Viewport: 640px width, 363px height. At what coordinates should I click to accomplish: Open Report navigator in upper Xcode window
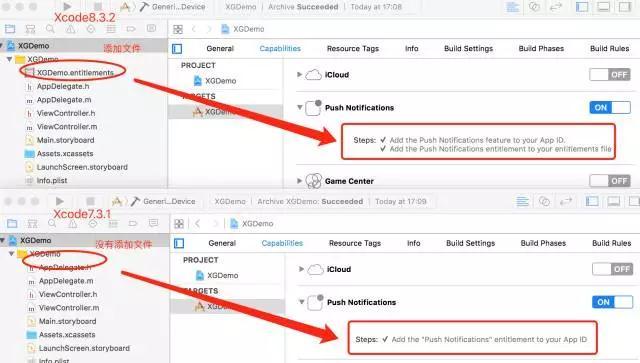click(x=151, y=28)
